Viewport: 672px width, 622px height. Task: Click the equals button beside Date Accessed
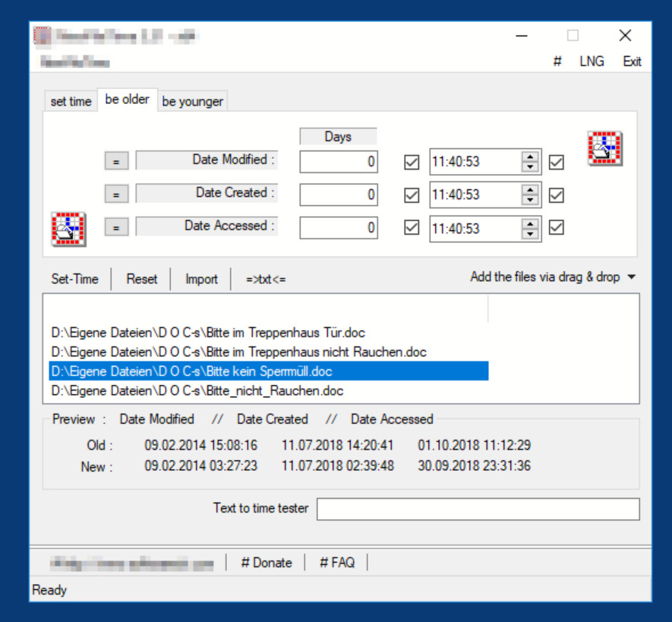coord(116,227)
